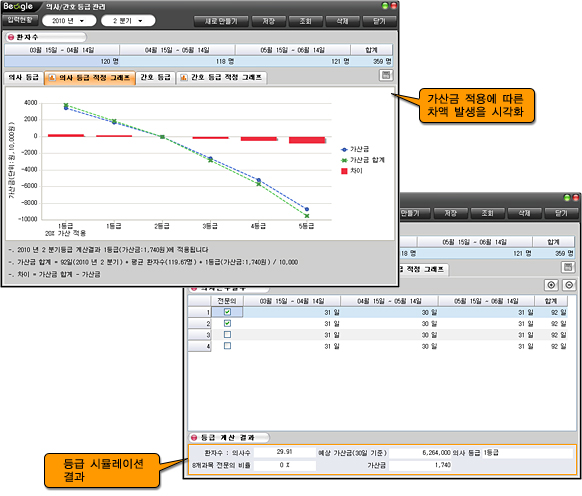Open the 2010 년 year dropdown
Screen dimensions: 582x496
69,21
